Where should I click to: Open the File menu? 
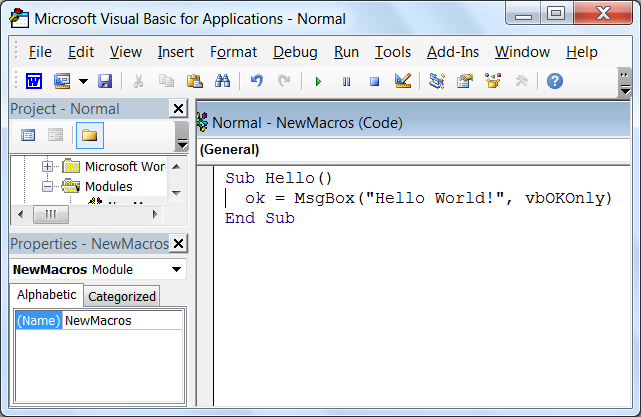point(40,52)
